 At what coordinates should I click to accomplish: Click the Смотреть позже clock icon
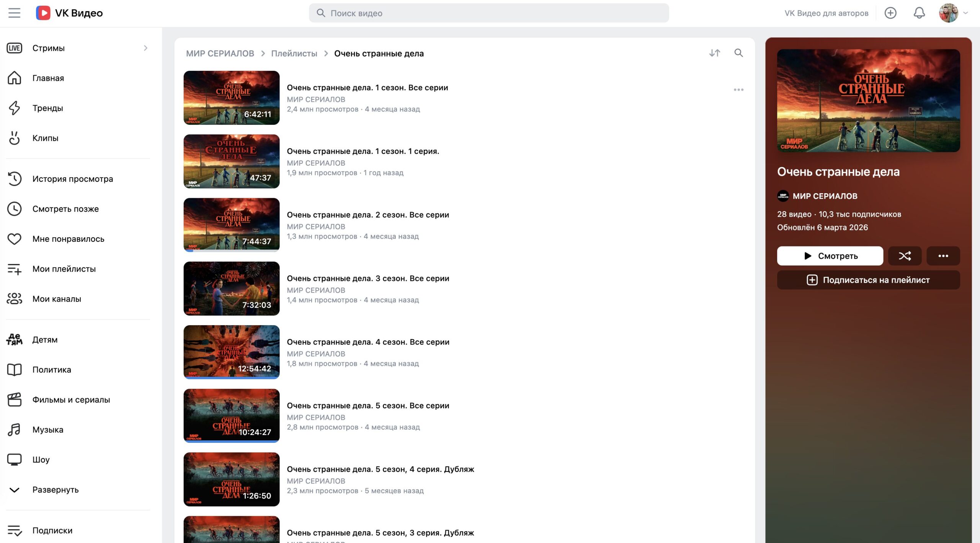[14, 209]
